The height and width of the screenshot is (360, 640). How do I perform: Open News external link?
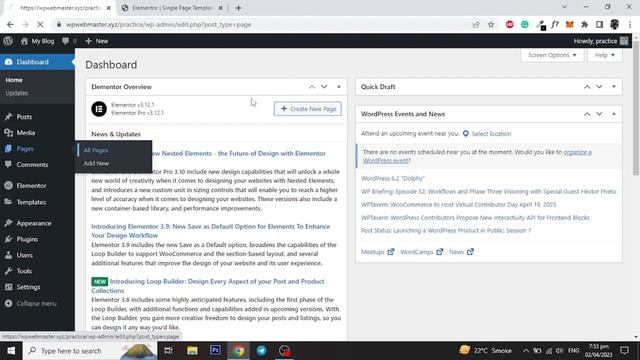click(461, 252)
